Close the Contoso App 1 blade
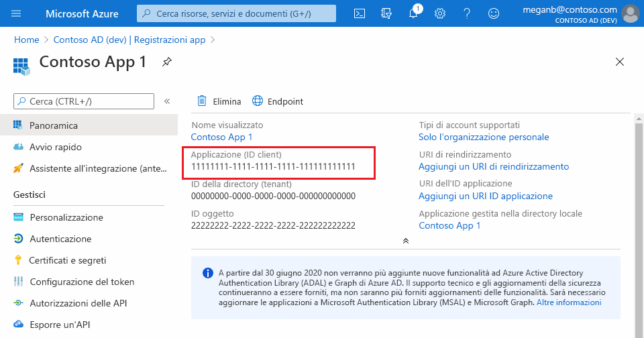The height and width of the screenshot is (338, 644). point(620,62)
